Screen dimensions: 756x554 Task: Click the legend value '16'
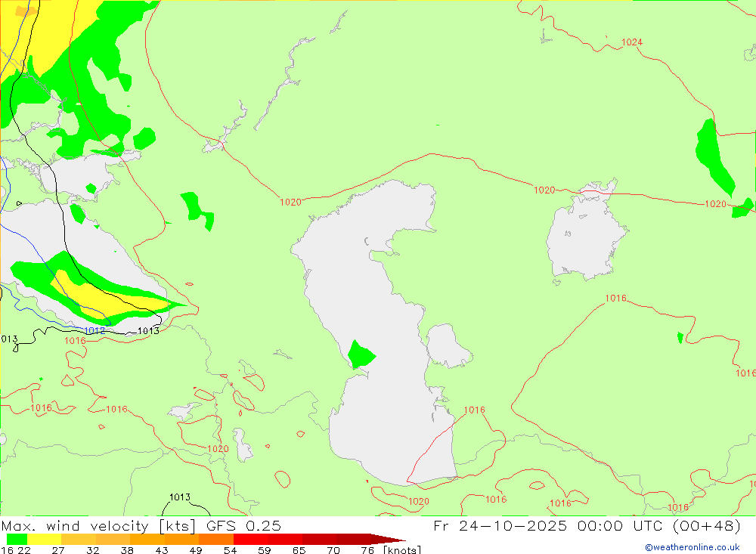(x=8, y=550)
